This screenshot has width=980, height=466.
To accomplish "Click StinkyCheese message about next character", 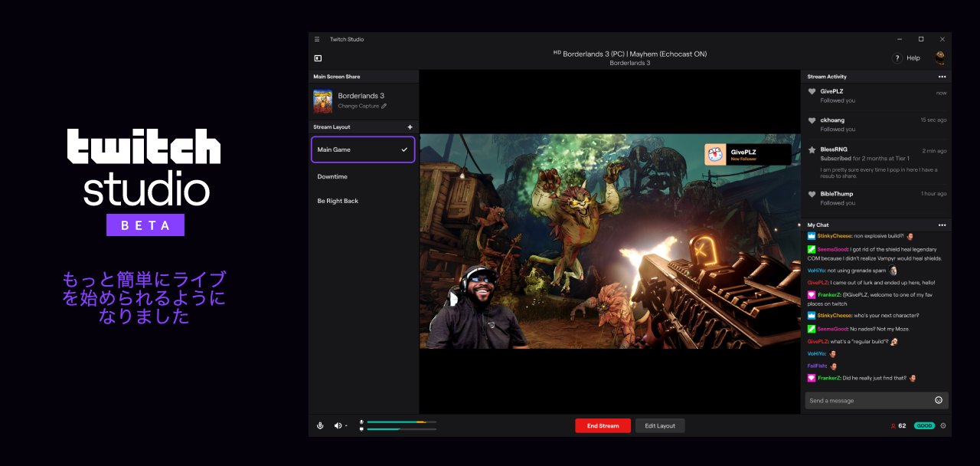I will (864, 315).
